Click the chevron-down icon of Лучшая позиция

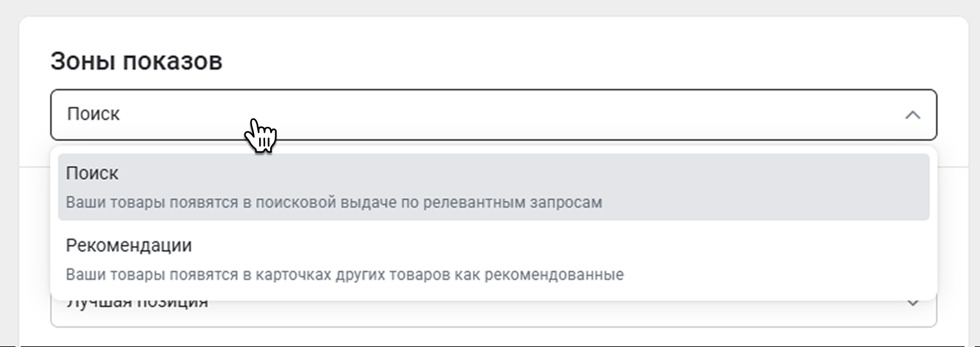point(912,302)
